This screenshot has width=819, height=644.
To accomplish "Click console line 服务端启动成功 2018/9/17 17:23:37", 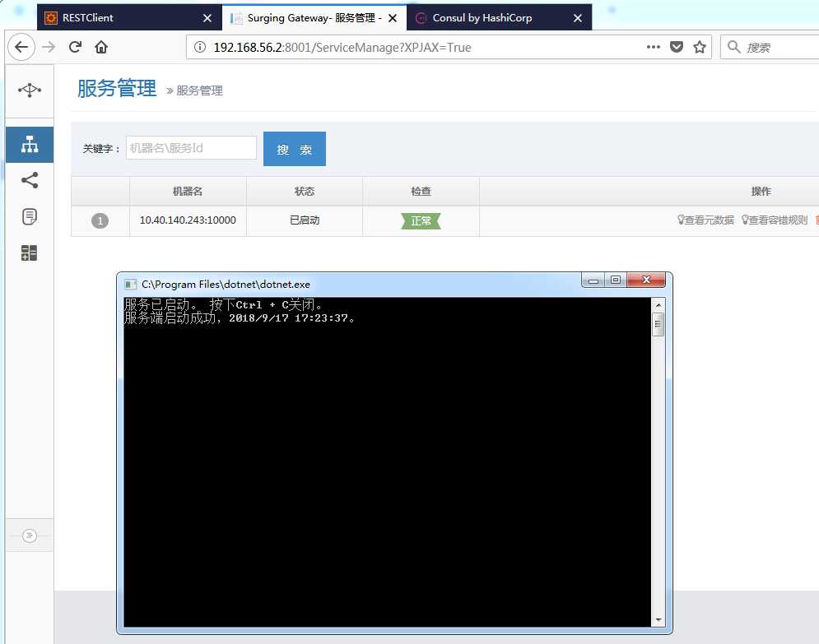I will [240, 317].
